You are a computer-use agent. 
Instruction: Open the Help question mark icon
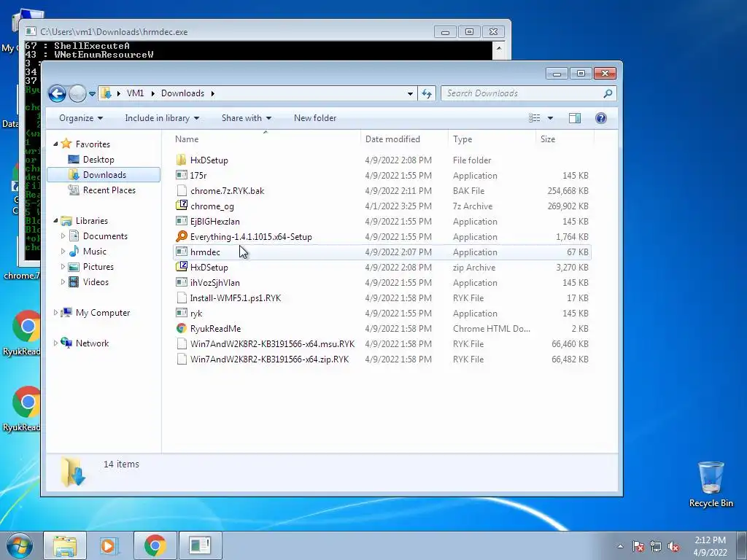click(601, 118)
